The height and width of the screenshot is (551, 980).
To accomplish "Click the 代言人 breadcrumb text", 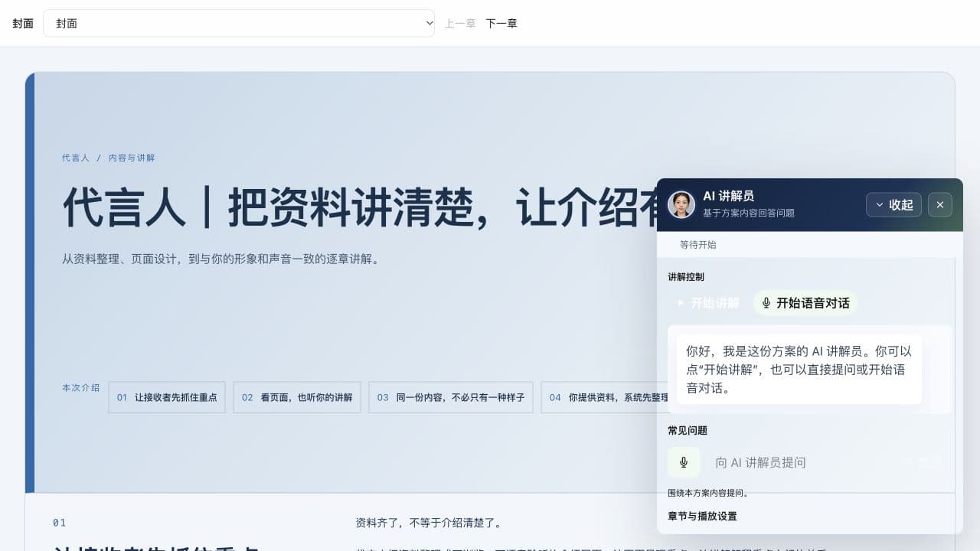I will coord(76,158).
